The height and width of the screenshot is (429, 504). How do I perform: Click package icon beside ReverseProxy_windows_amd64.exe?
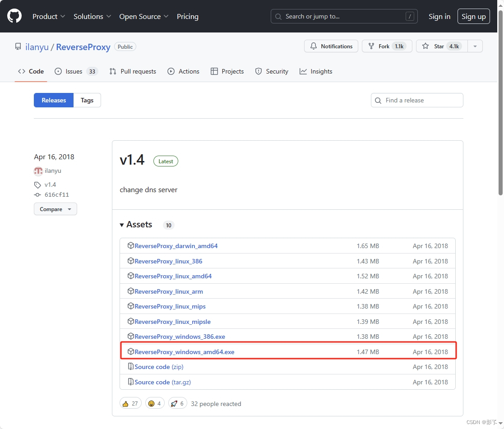coord(130,351)
